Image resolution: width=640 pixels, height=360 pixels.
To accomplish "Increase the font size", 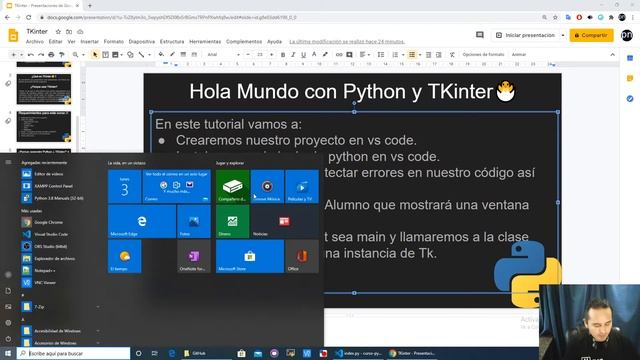I will tap(271, 55).
